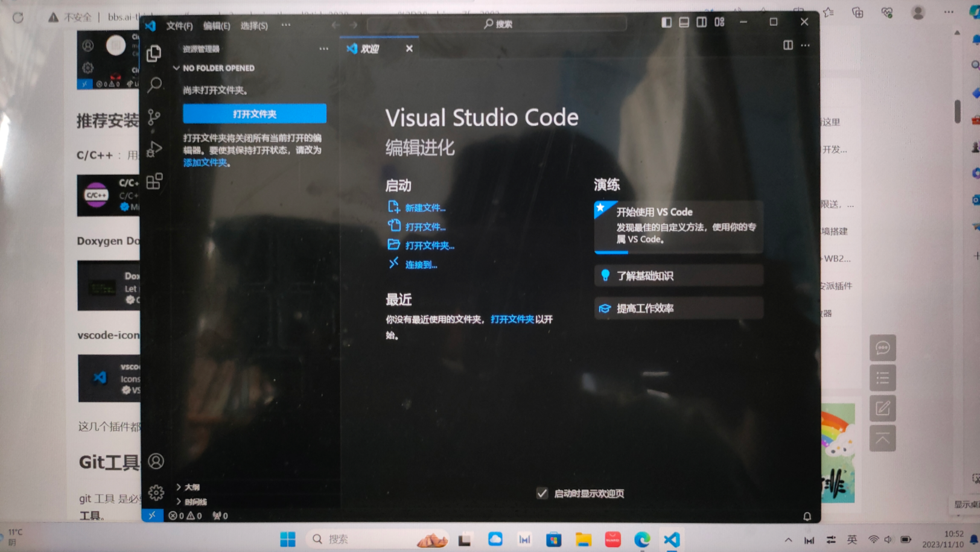Click the browser page refresh button
This screenshot has width=980, height=552.
[18, 17]
